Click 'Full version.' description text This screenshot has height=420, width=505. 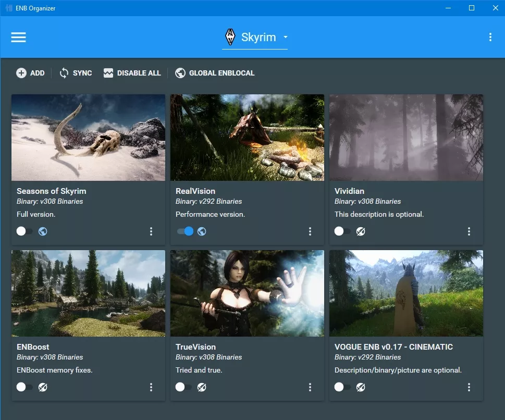(x=36, y=215)
